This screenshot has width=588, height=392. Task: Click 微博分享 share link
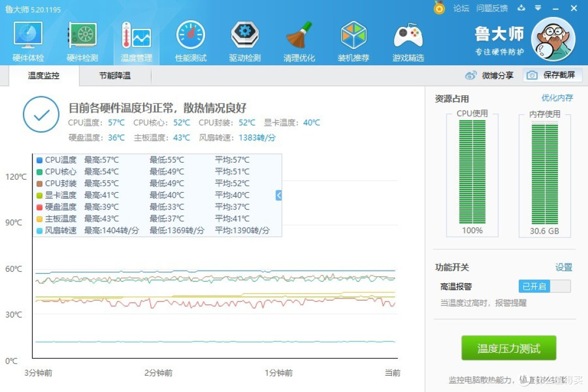point(497,75)
